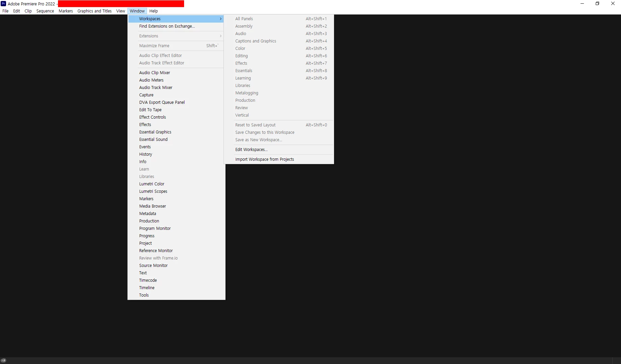Show the Lumetri Color panel
This screenshot has height=364, width=621.
tap(176, 184)
